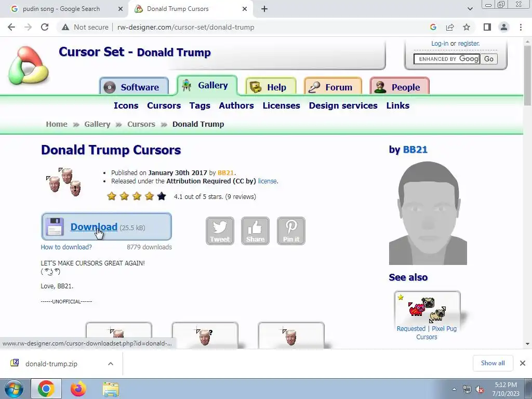Click the Google enhanced search field

(447, 59)
